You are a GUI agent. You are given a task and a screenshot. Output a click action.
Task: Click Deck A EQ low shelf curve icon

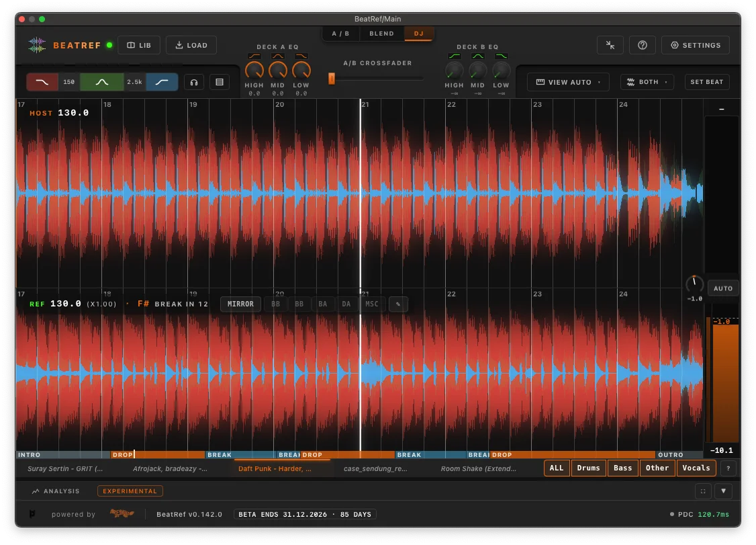point(301,56)
